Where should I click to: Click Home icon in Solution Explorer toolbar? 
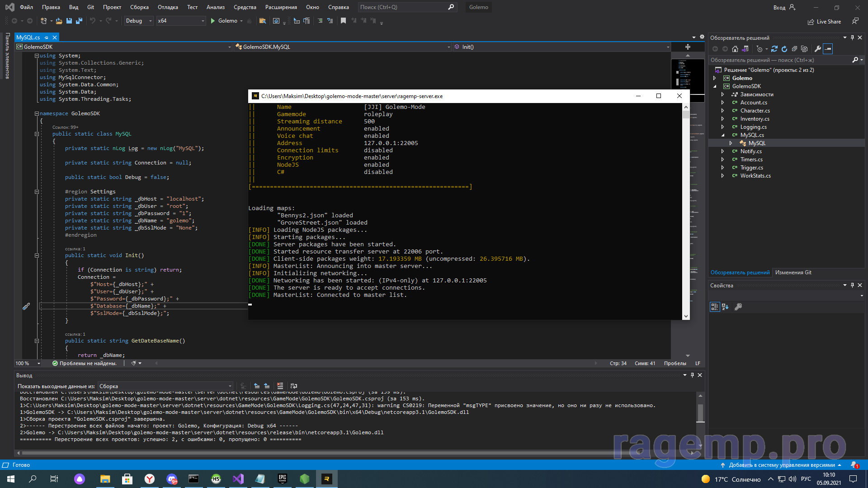(735, 49)
